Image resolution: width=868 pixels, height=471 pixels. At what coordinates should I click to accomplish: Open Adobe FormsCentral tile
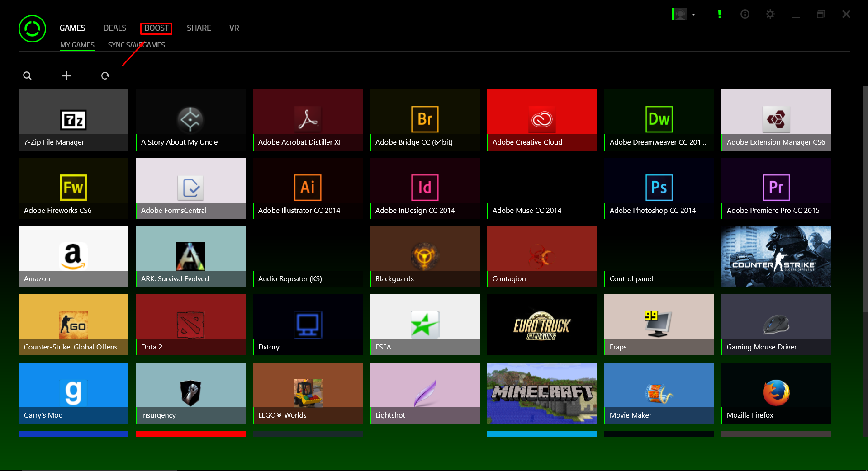coord(190,188)
